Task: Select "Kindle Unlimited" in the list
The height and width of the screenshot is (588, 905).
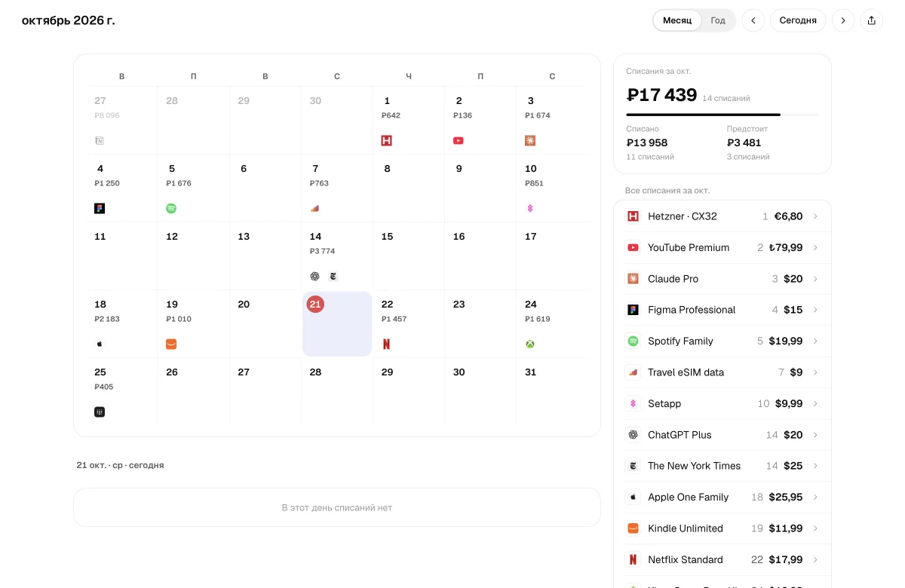Action: point(722,528)
